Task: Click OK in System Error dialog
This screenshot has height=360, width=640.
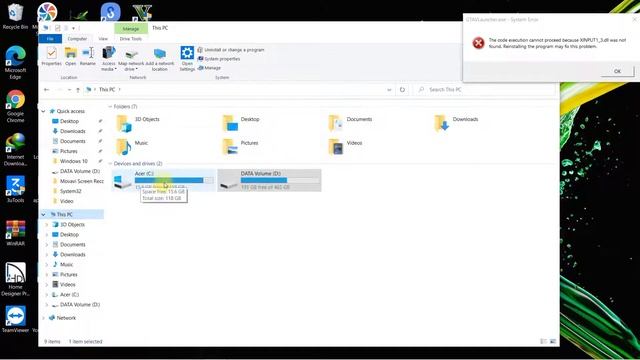Action: tap(618, 71)
